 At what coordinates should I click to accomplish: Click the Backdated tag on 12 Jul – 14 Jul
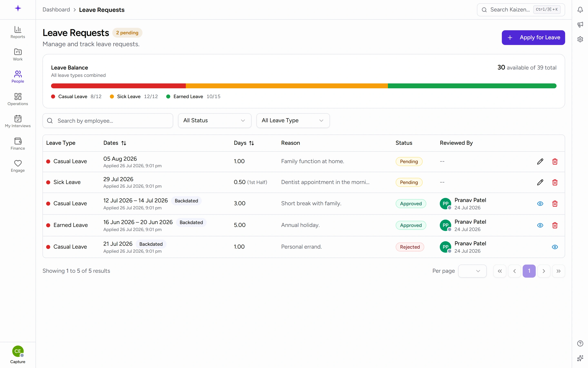(186, 201)
